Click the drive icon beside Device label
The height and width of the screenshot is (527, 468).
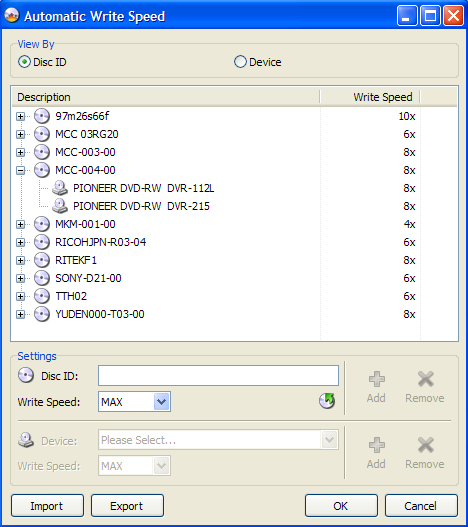coord(26,440)
